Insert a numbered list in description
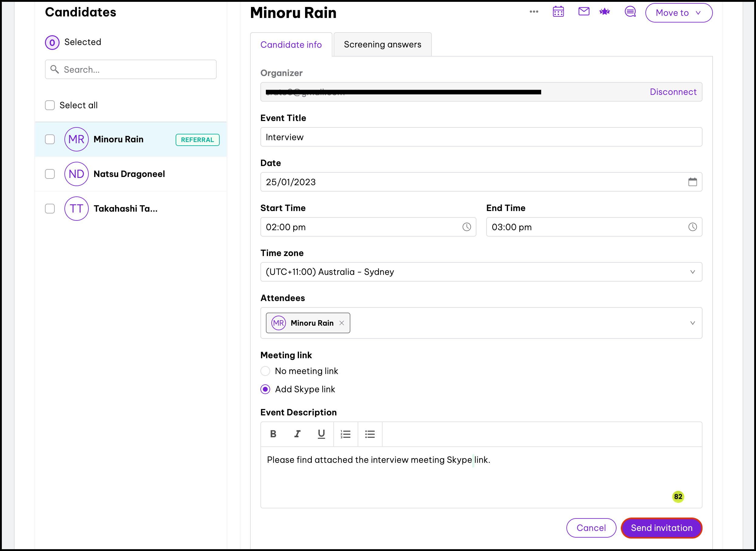Image resolution: width=756 pixels, height=551 pixels. 345,434
